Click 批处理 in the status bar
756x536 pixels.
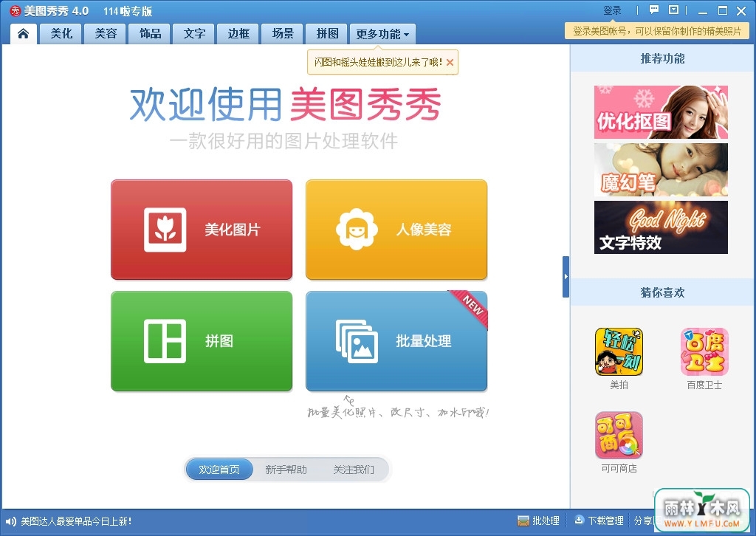point(538,520)
